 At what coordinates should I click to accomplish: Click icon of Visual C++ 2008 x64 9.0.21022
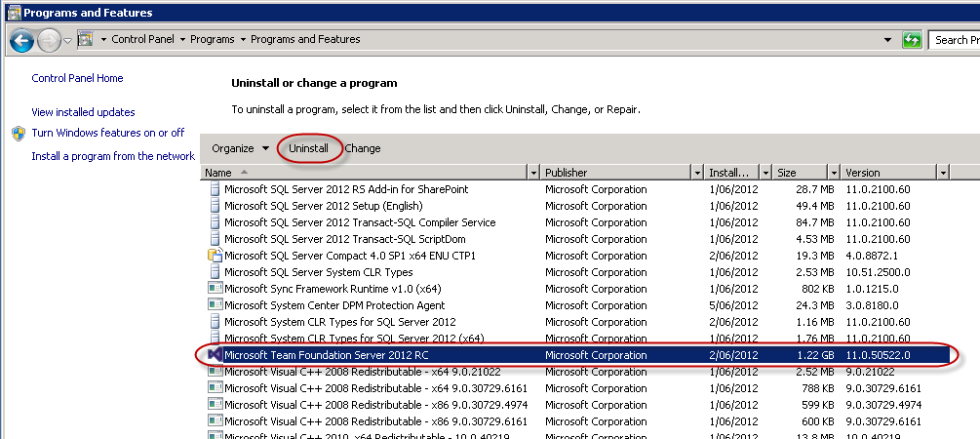pyautogui.click(x=215, y=372)
